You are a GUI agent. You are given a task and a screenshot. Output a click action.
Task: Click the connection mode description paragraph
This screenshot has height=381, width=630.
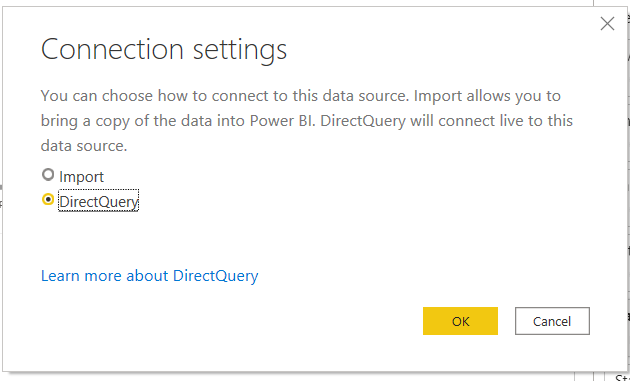307,121
